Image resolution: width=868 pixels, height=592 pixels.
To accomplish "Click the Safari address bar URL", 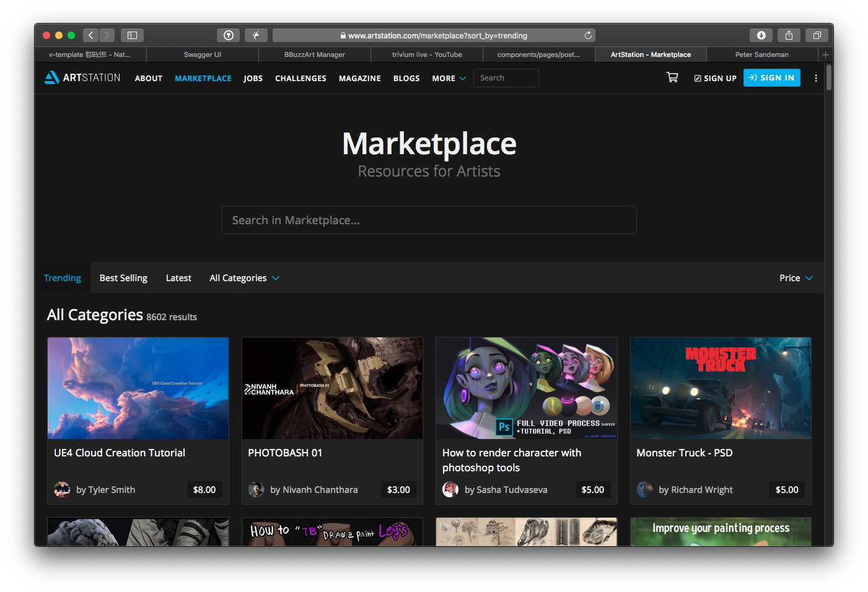I will [x=434, y=35].
